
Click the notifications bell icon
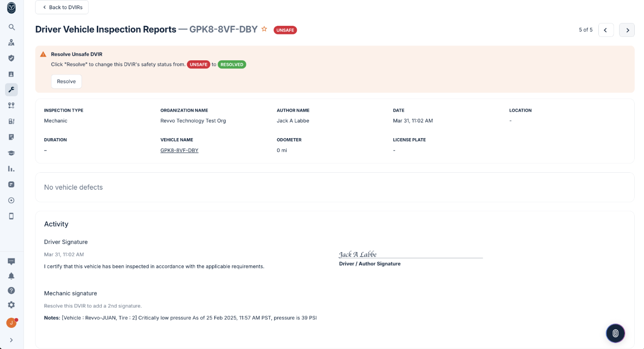[x=12, y=276]
